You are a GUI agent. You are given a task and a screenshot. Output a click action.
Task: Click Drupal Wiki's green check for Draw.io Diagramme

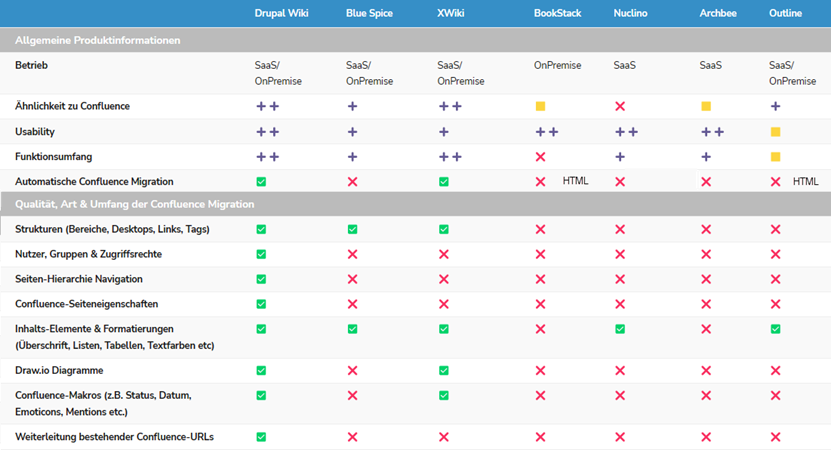[x=261, y=370]
